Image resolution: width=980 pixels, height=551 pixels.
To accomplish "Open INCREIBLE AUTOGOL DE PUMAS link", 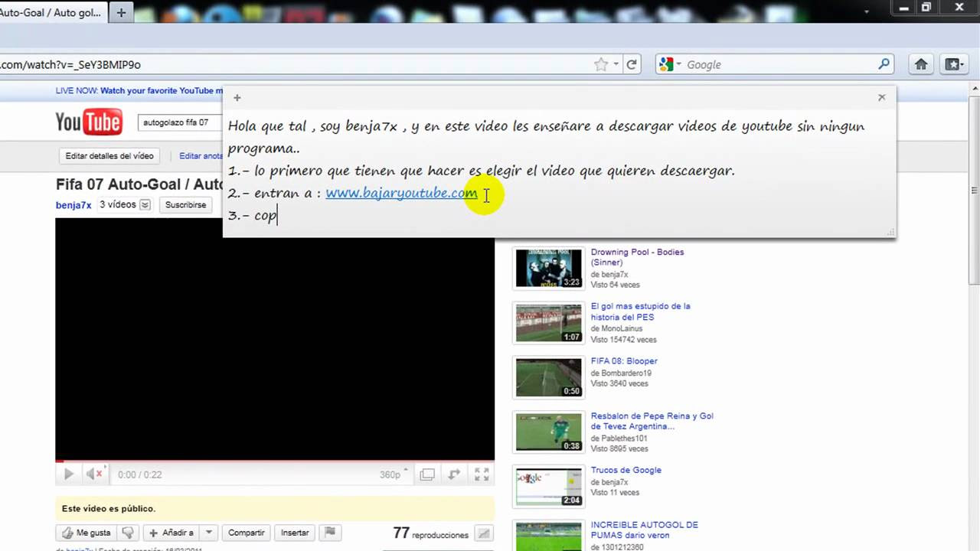I will coord(644,530).
